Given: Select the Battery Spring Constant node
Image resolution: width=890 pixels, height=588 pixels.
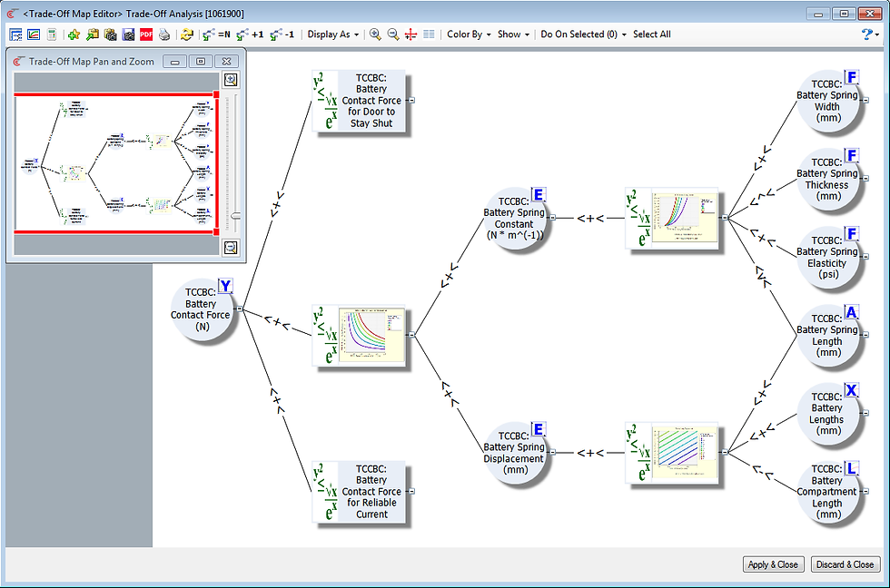Looking at the screenshot, I should tap(514, 219).
